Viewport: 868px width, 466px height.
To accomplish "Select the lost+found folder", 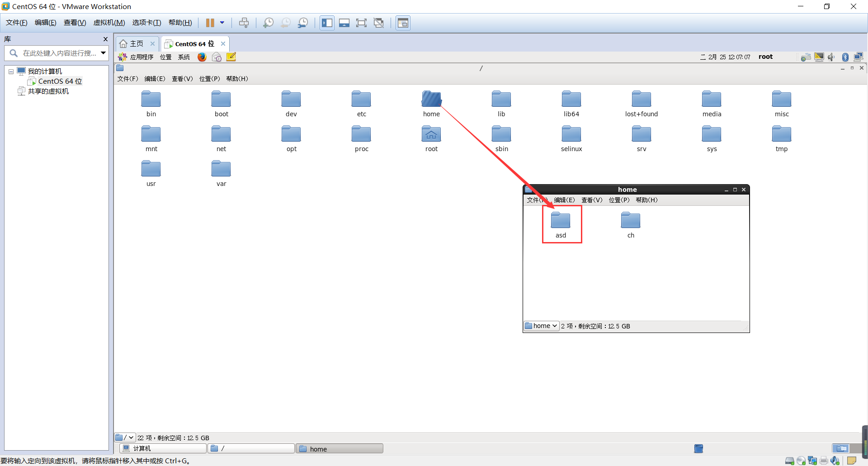I will 642,104.
